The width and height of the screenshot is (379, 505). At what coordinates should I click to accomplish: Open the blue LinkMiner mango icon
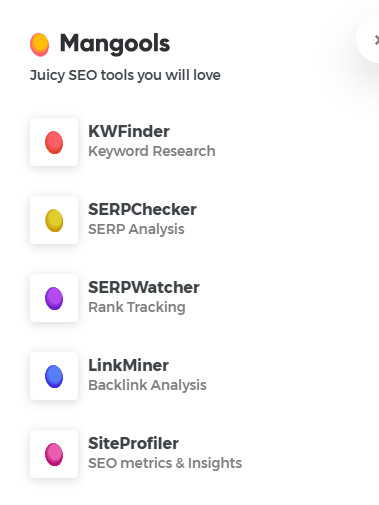coord(54,376)
